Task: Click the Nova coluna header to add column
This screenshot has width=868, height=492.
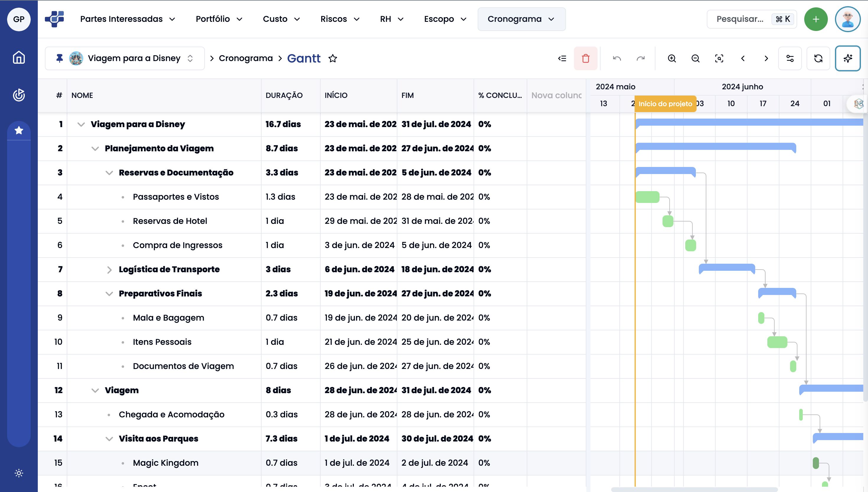Action: [556, 95]
